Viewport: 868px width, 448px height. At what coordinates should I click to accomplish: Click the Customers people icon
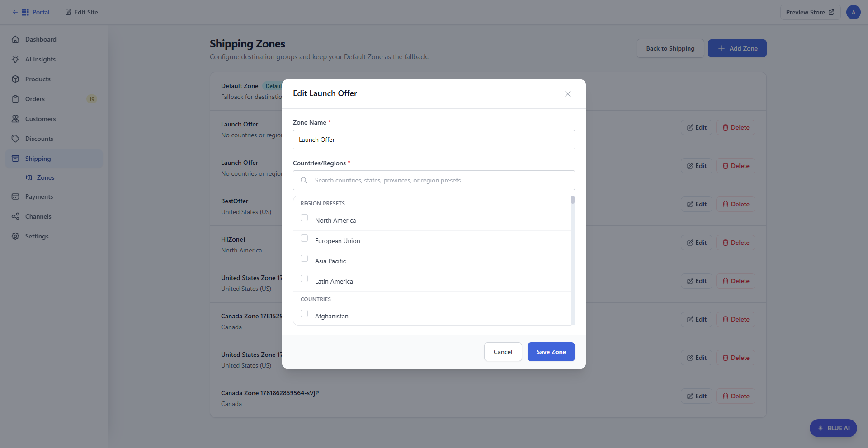point(15,119)
